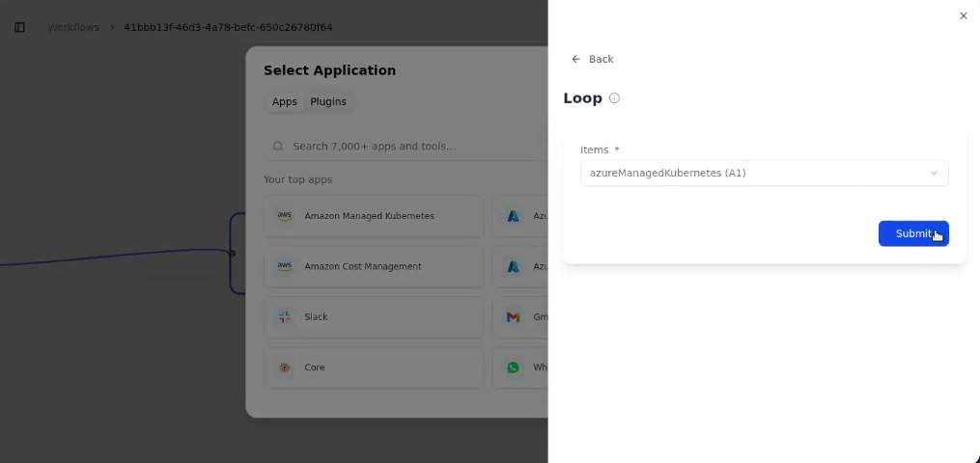The image size is (980, 463).
Task: Expand Items dropdown chevron arrow
Action: 934,173
